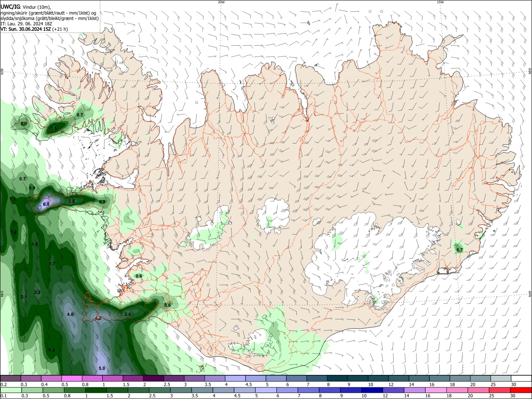
Task: Click the 'UWC/IG: Vindur (10m)' title text
Action: pos(25,7)
